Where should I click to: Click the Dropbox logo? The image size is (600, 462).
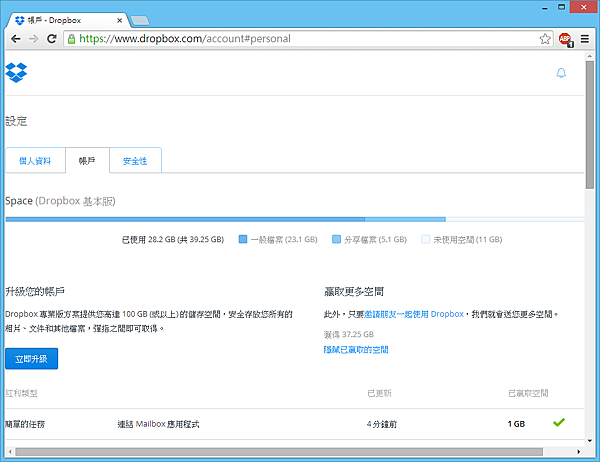pyautogui.click(x=16, y=72)
